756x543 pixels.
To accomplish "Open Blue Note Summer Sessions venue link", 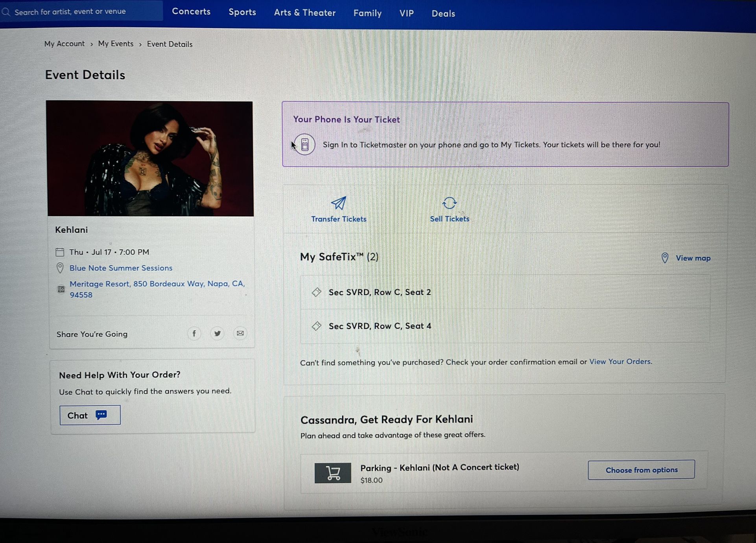I will coord(121,268).
